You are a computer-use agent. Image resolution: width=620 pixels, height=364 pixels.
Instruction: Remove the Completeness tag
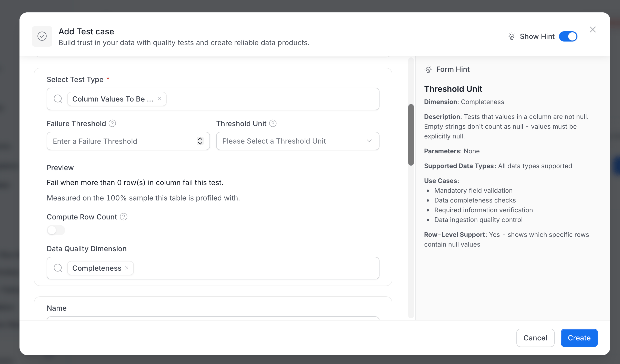click(127, 268)
